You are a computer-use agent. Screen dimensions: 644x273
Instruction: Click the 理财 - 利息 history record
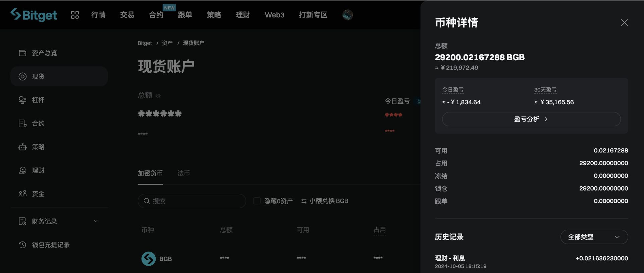pos(450,258)
